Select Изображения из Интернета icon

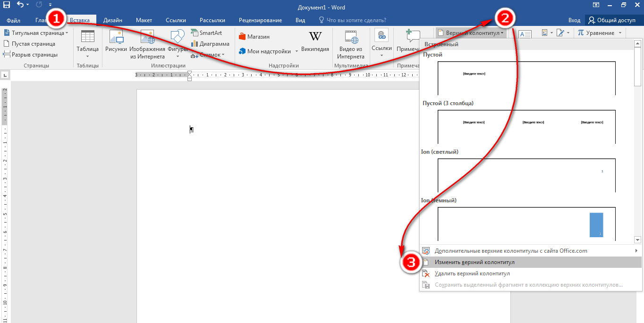tap(147, 44)
